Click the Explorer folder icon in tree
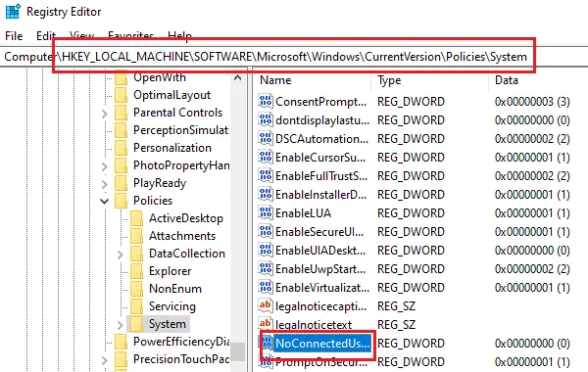Image resolution: width=588 pixels, height=372 pixels. pos(136,271)
